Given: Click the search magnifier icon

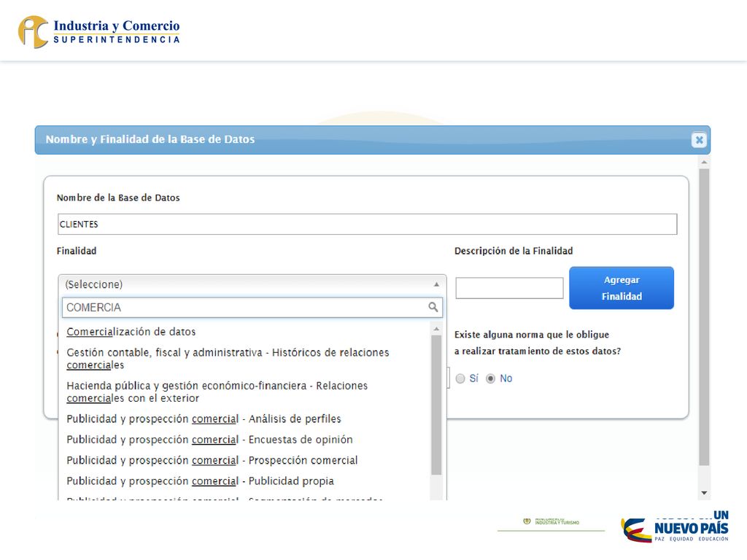Looking at the screenshot, I should [x=433, y=307].
